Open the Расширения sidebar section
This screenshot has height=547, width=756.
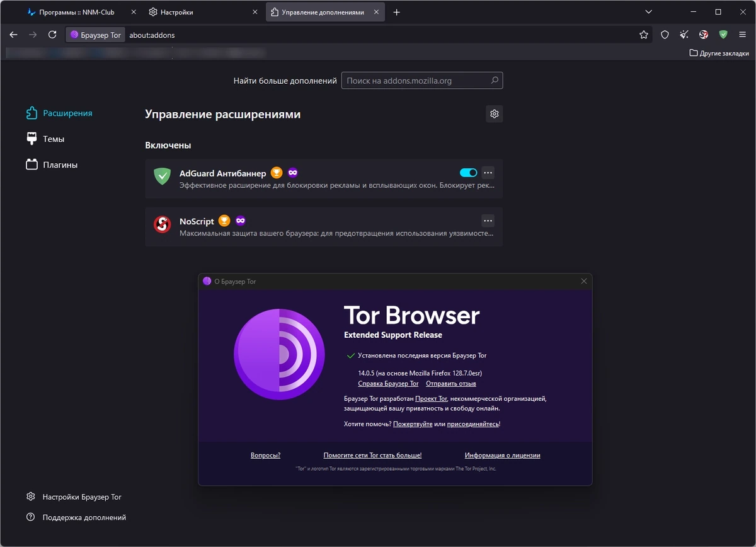pyautogui.click(x=59, y=113)
